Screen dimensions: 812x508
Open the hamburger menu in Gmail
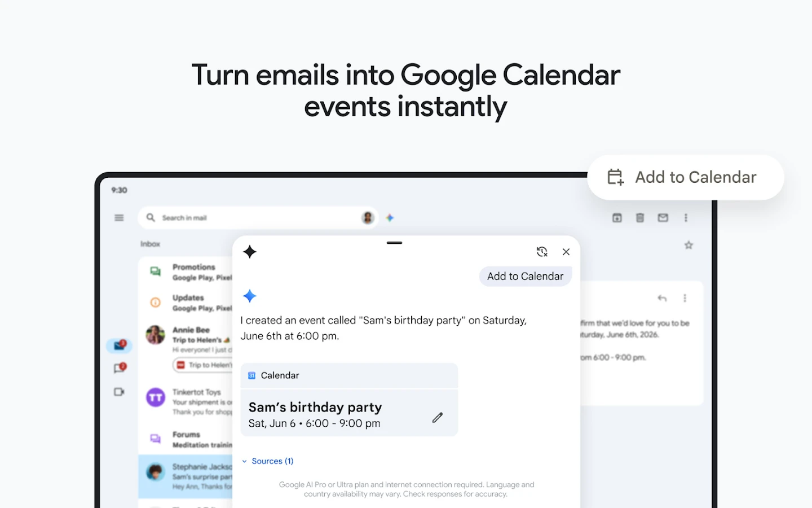[x=119, y=218]
